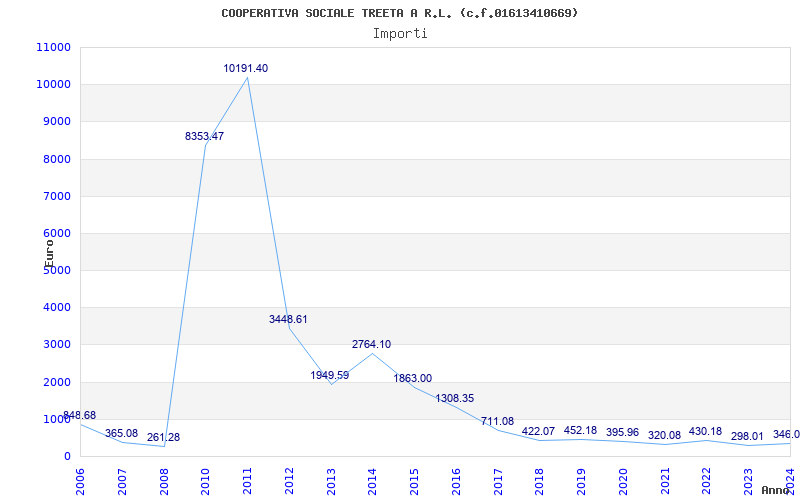Click the 2019 x-axis year label
This screenshot has width=800, height=500.
(581, 482)
